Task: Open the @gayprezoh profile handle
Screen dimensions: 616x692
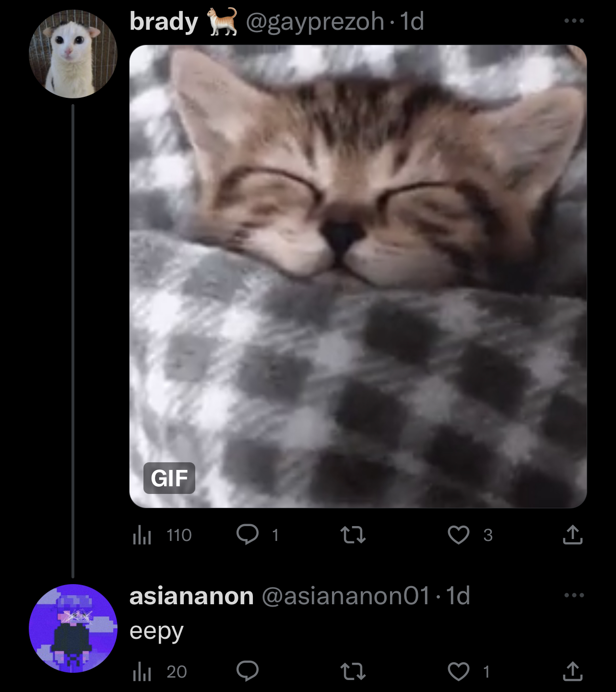Action: point(315,22)
